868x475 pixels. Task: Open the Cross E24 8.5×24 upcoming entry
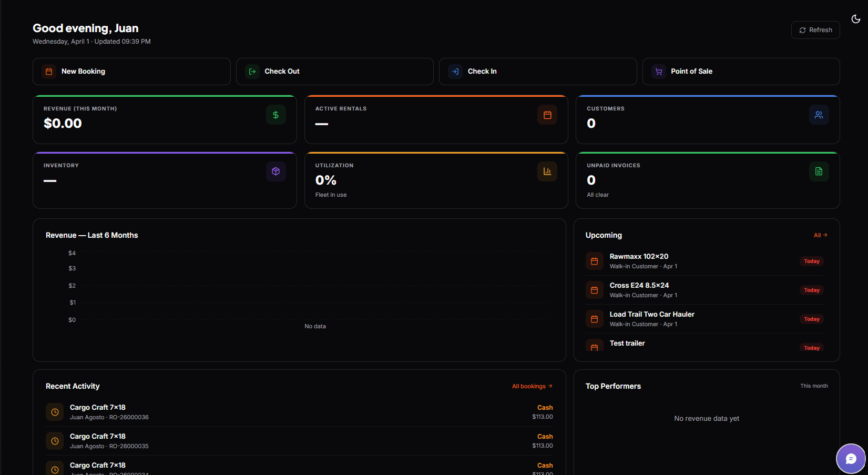639,285
